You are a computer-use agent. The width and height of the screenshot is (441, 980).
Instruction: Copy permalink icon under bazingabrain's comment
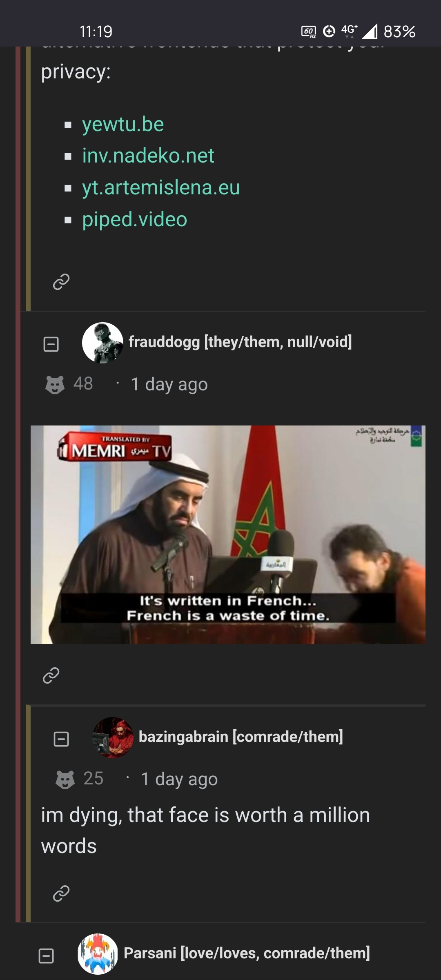click(61, 893)
